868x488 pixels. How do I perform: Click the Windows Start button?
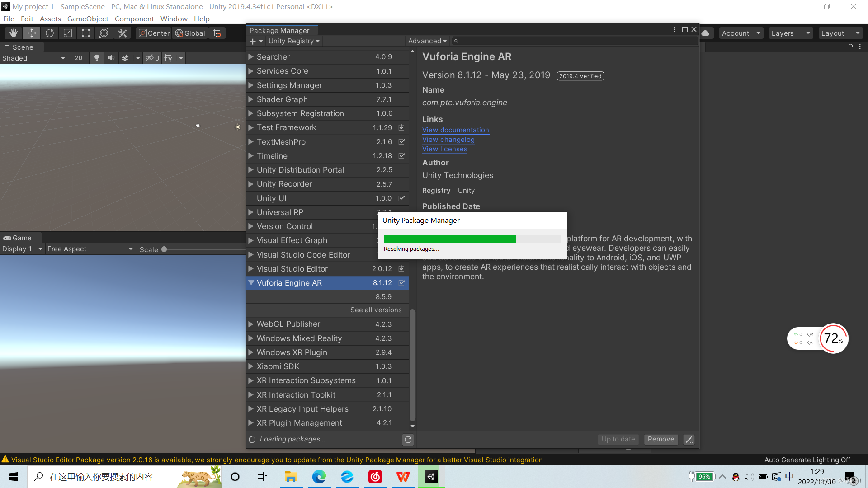(14, 477)
